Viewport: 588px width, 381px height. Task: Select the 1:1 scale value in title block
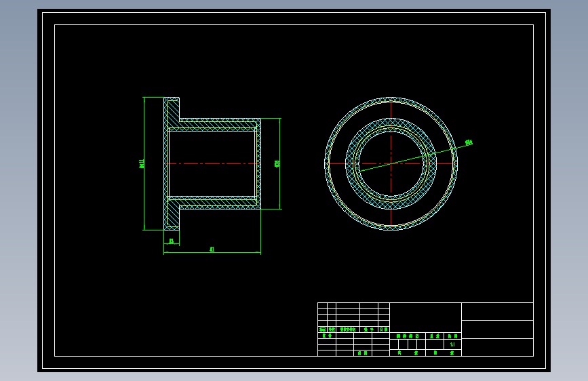tap(452, 344)
